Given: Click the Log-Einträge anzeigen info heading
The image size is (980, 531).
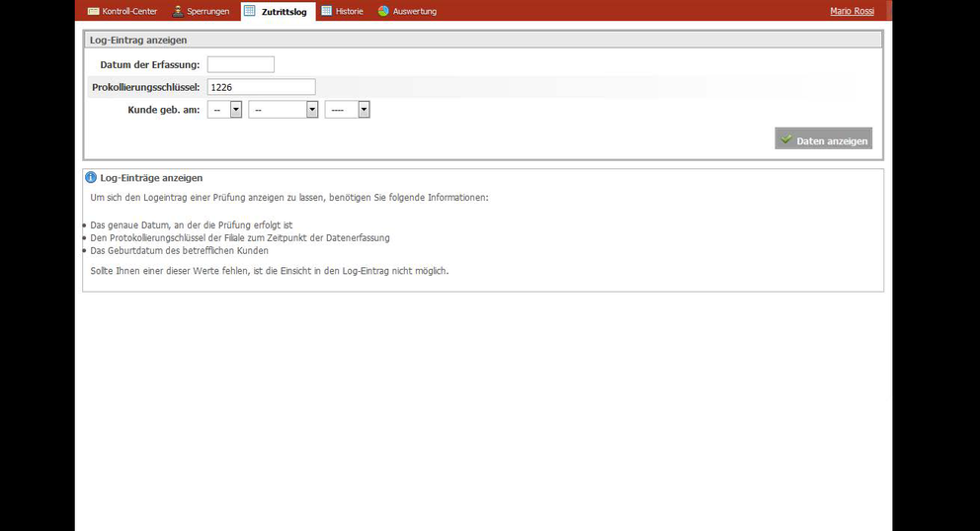Looking at the screenshot, I should pyautogui.click(x=151, y=178).
